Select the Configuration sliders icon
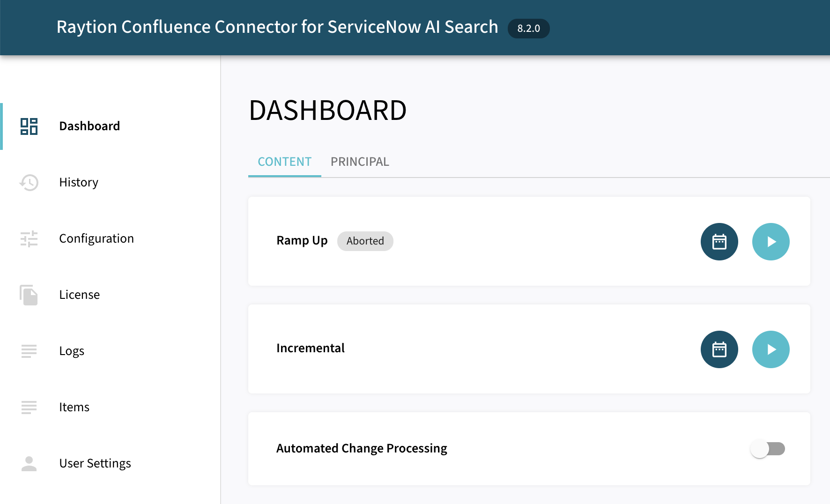This screenshot has width=830, height=504. (29, 238)
